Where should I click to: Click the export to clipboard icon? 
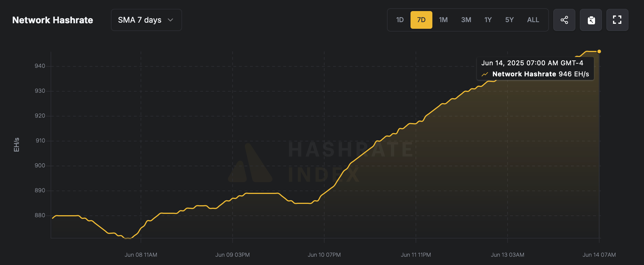point(591,20)
